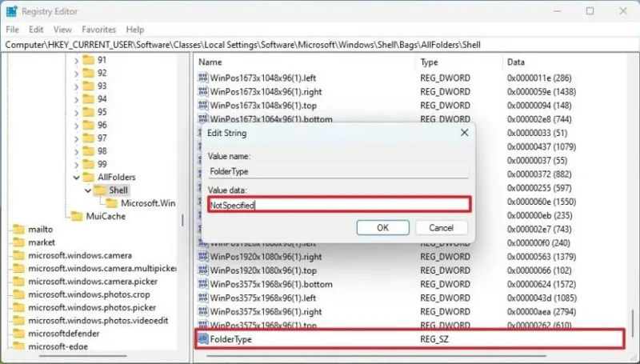Click the Value data field with NotSpecified

tap(339, 205)
